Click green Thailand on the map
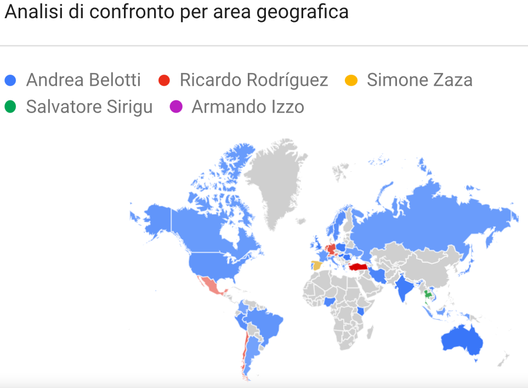528x388 pixels. (x=428, y=295)
